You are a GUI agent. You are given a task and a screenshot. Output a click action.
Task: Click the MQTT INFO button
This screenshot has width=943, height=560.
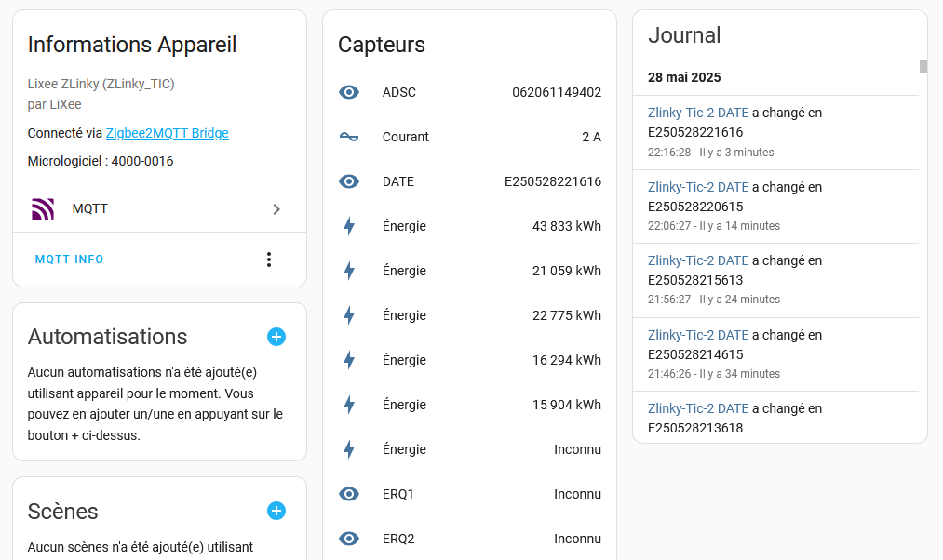[69, 260]
